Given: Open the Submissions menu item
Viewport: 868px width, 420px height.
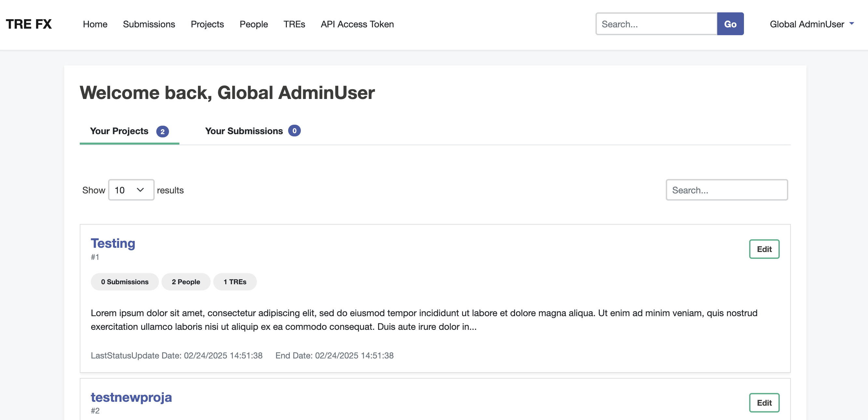Looking at the screenshot, I should tap(148, 24).
